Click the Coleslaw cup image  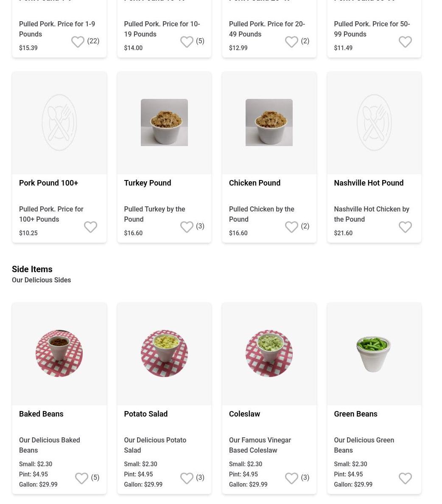tap(269, 353)
